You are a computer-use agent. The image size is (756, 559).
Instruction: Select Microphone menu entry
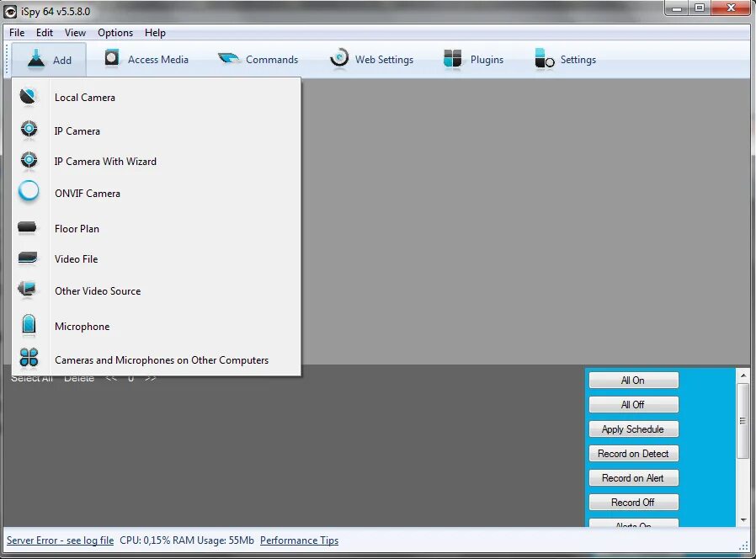(157, 327)
